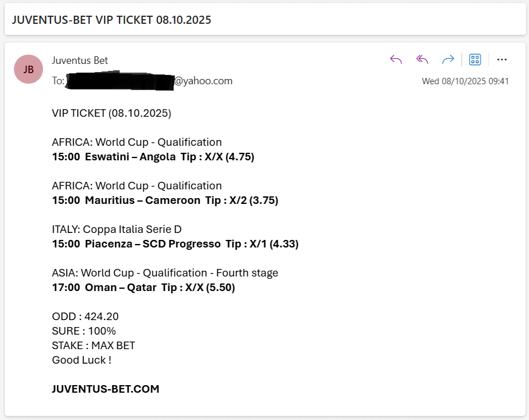The height and width of the screenshot is (420, 529).
Task: Click the sender name Juventus Bet
Action: (80, 60)
